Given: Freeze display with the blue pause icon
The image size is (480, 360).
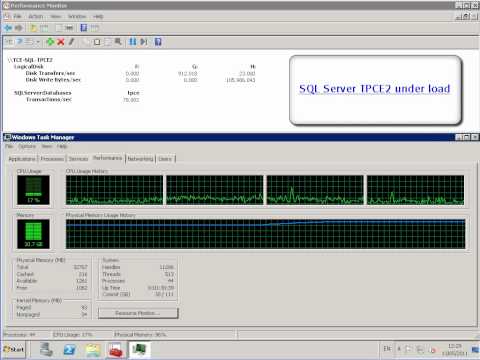Looking at the screenshot, I should coord(133,42).
